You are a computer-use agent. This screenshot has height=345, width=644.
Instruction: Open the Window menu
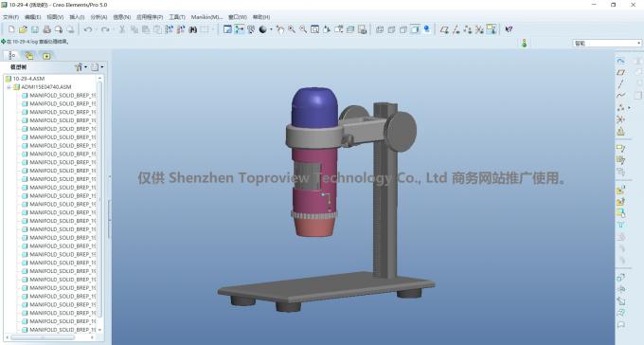[x=238, y=17]
